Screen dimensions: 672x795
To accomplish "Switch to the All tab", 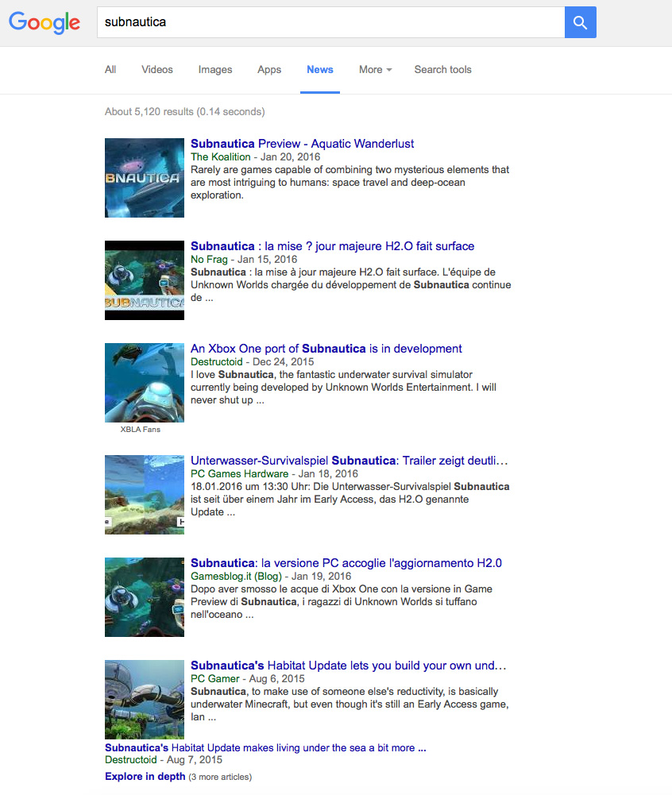I will [110, 69].
